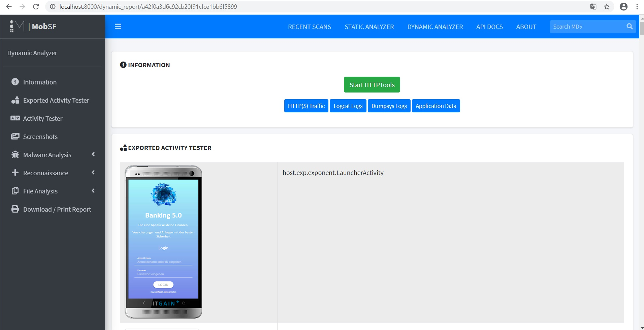Screen dimensions: 644x330
Task: Go to Exported Activity Tester in sidebar
Action: click(x=56, y=100)
